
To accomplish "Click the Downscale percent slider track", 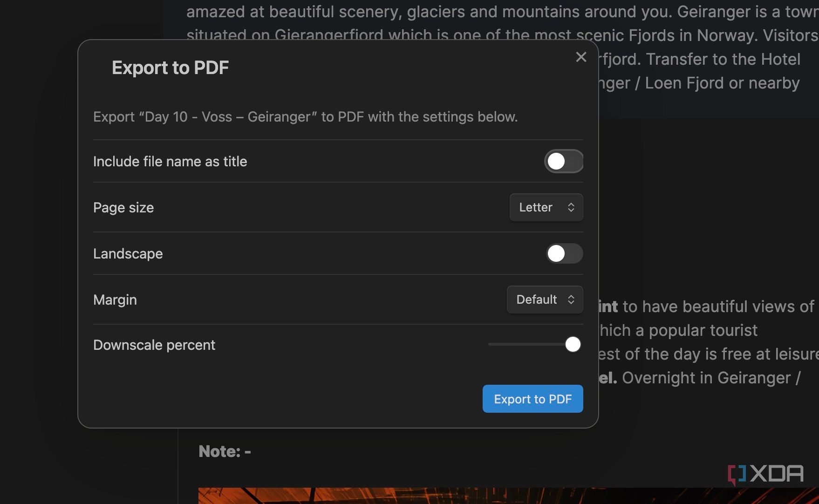I will (x=526, y=344).
